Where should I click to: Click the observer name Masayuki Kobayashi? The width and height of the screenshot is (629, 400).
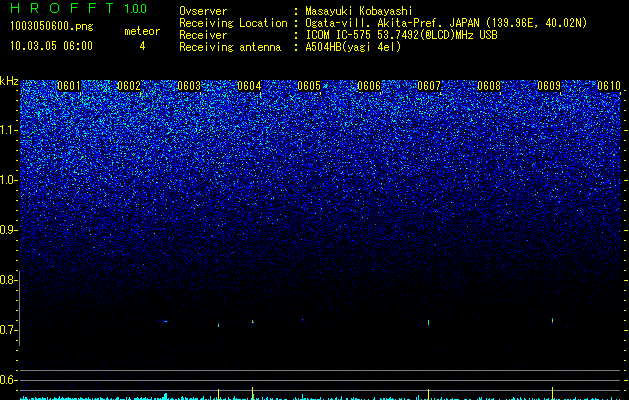point(359,11)
